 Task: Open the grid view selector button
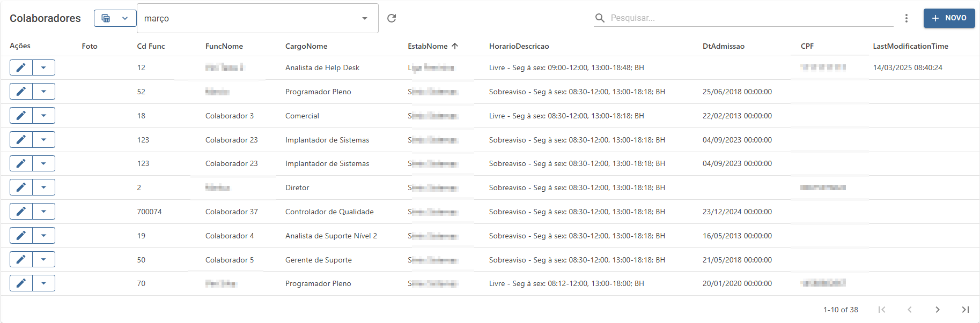point(115,18)
